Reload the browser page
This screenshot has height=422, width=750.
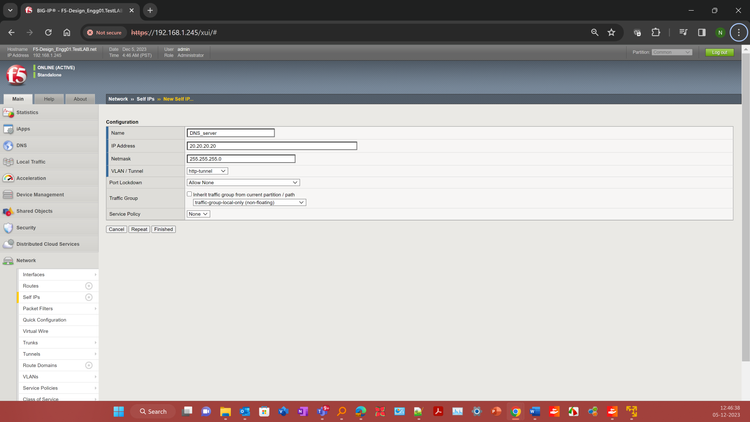48,33
